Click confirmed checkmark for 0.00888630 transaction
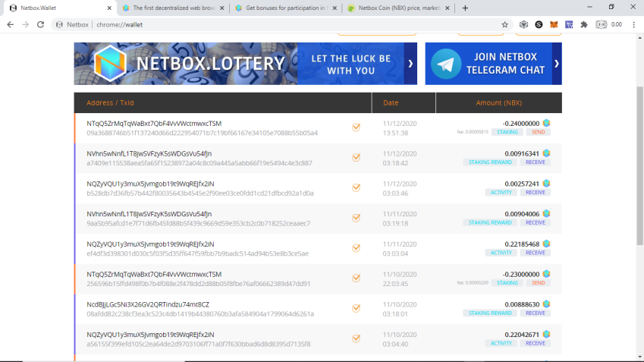 click(356, 309)
